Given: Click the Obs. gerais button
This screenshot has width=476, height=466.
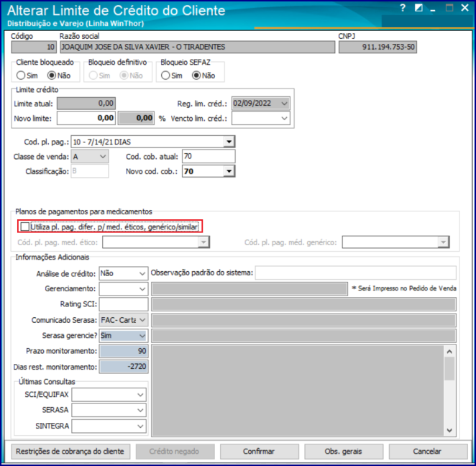Looking at the screenshot, I should [344, 452].
